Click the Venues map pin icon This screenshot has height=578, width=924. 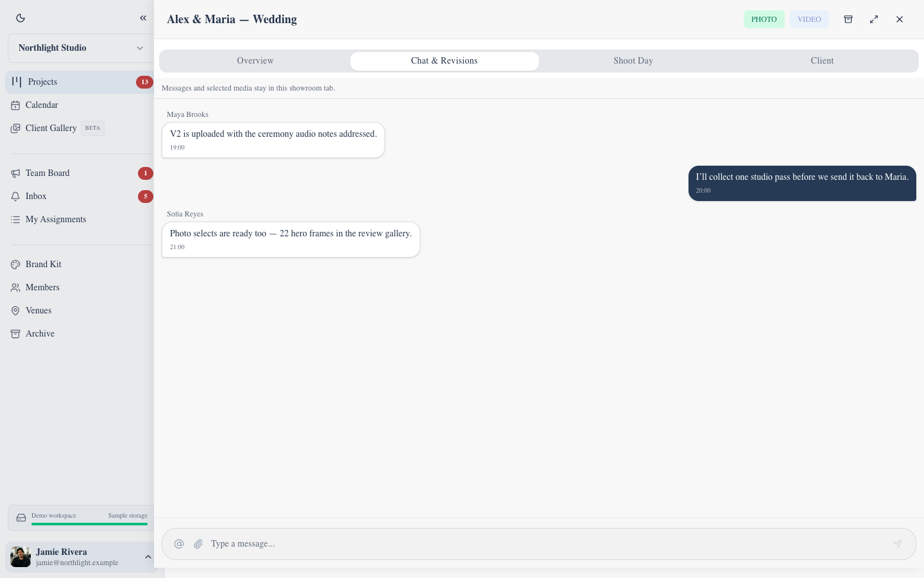pos(15,311)
